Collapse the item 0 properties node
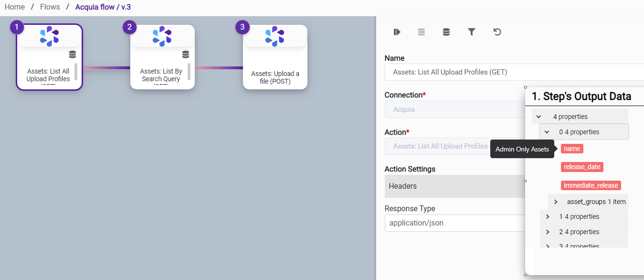The width and height of the screenshot is (644, 280). tap(547, 132)
